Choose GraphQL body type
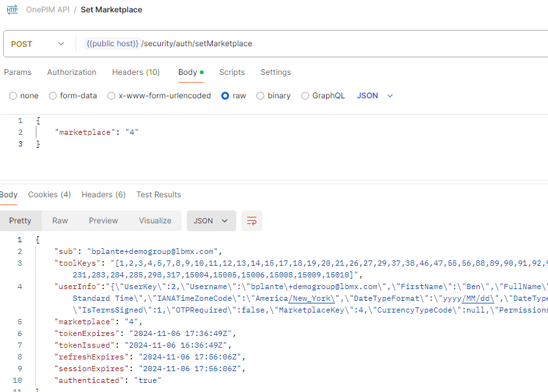The image size is (548, 392). coord(305,96)
